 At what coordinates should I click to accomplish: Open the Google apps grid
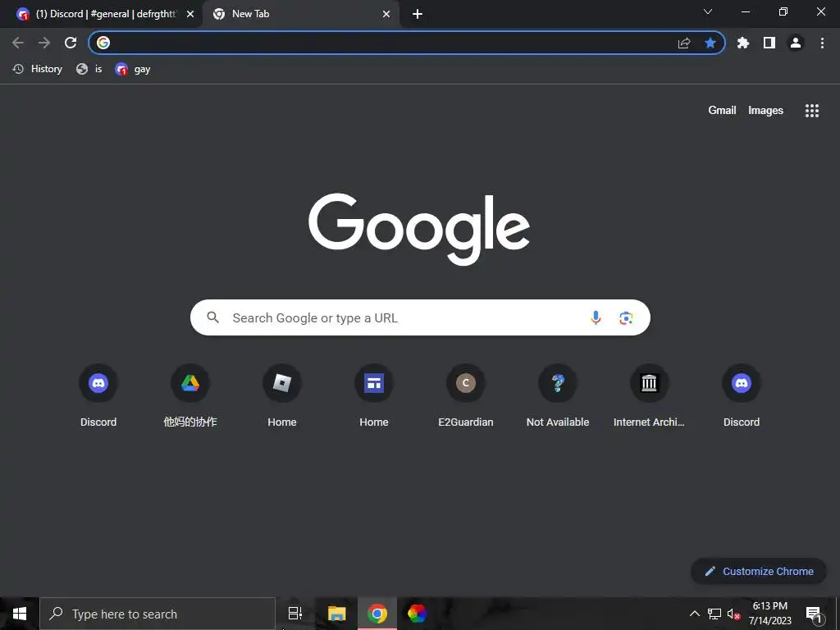click(812, 111)
